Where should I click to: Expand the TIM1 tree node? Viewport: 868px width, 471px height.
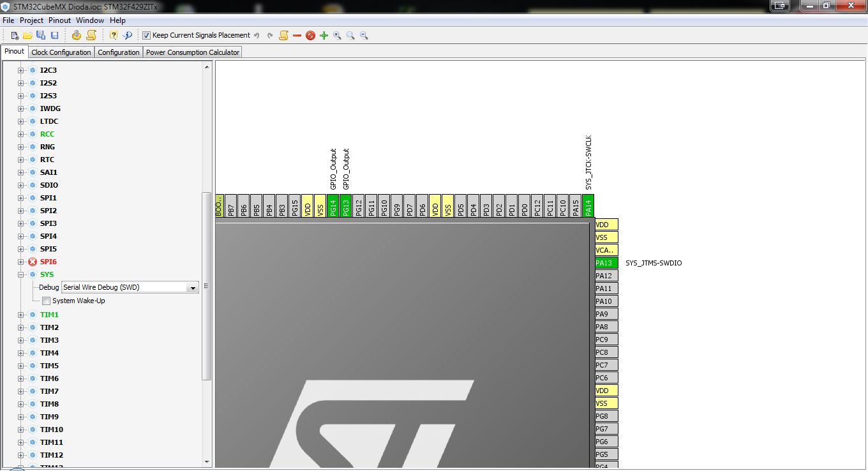(x=20, y=315)
